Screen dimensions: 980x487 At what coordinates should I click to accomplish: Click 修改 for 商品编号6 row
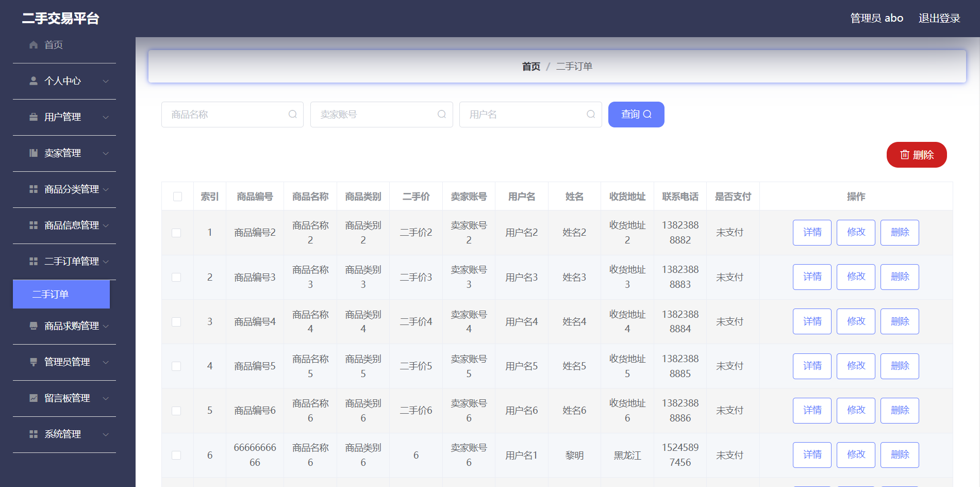(x=856, y=410)
